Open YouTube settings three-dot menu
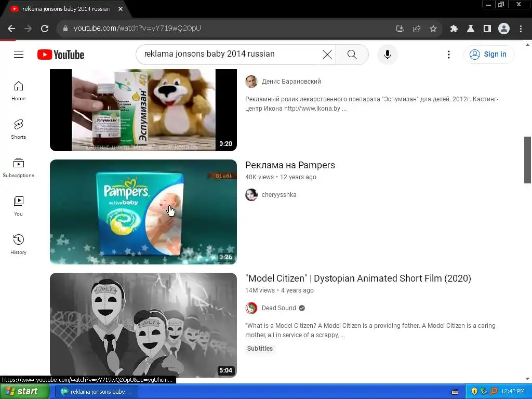Viewport: 532px width, 399px height. [x=448, y=54]
